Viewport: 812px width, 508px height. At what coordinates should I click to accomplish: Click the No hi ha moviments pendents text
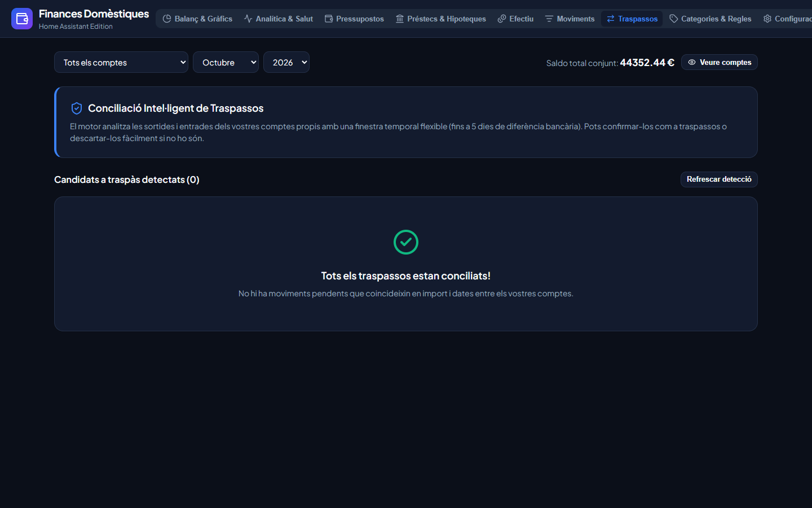tap(406, 294)
